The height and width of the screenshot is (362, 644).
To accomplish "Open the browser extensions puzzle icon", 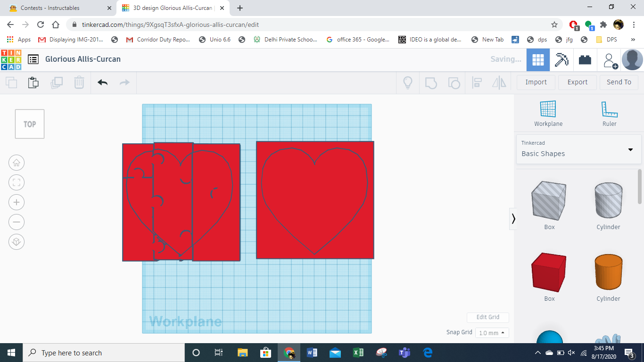I will click(603, 25).
